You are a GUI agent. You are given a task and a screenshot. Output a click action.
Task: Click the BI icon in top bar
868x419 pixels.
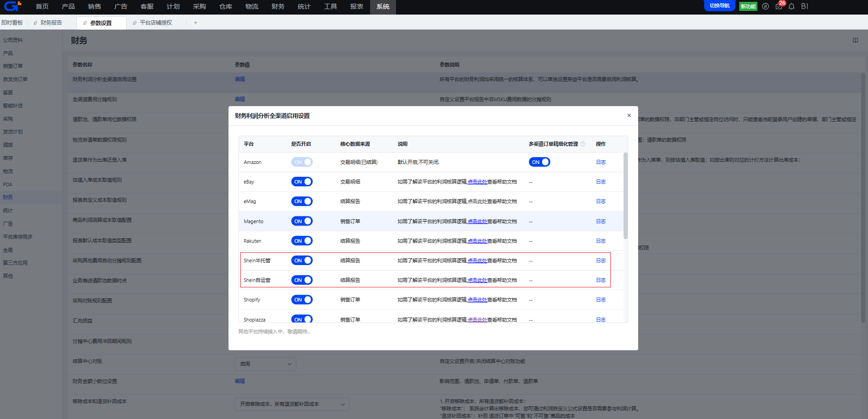[804, 6]
